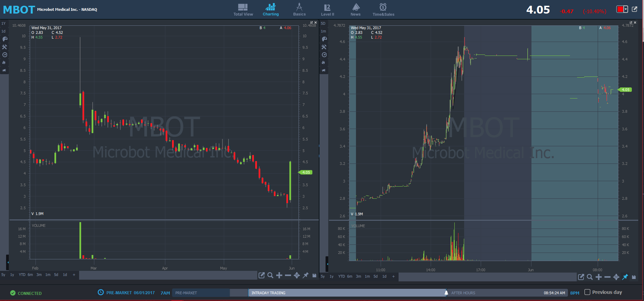Open the Level II tab
644x301 pixels.
(x=327, y=9)
